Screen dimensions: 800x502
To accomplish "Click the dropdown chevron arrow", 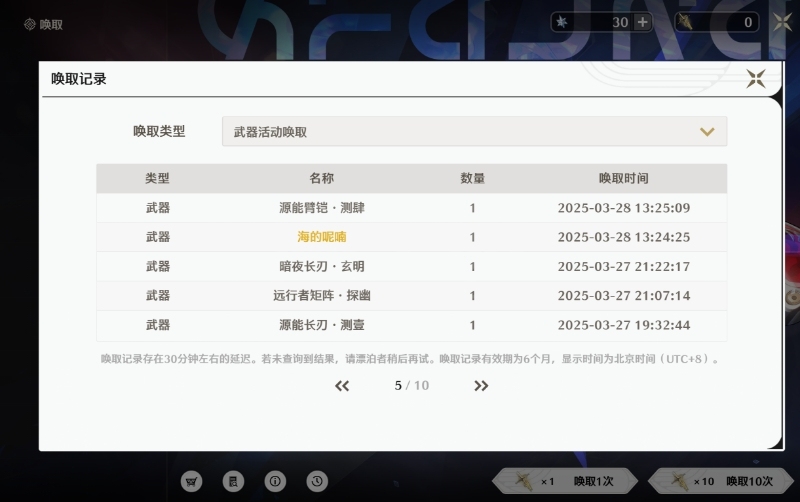I will click(x=707, y=132).
